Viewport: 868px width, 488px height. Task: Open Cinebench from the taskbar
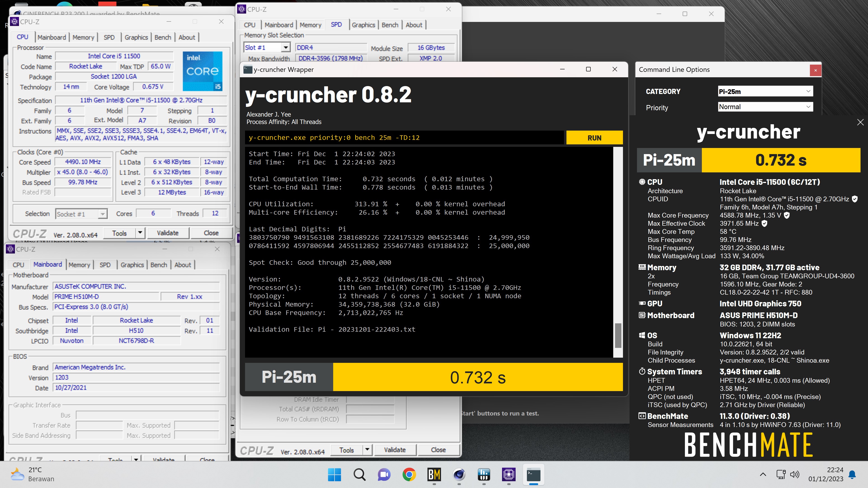tap(459, 475)
